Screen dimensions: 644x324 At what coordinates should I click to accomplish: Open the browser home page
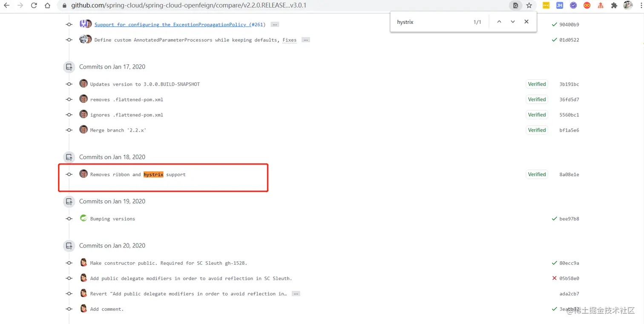pos(48,6)
